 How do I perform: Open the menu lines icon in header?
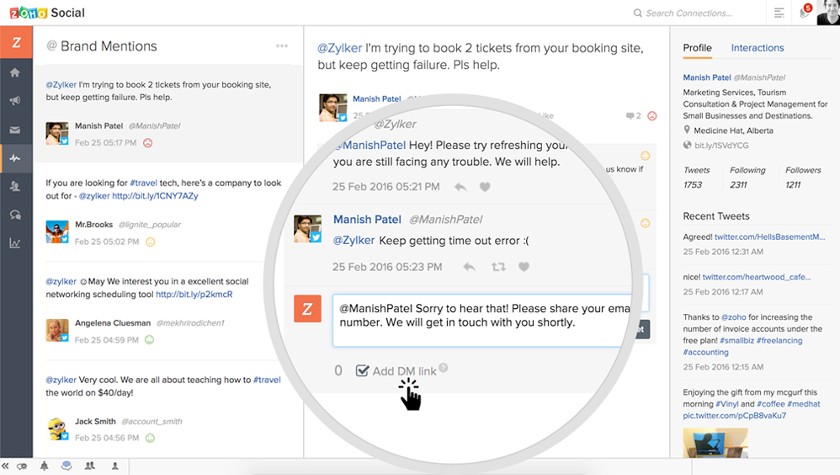click(x=779, y=13)
